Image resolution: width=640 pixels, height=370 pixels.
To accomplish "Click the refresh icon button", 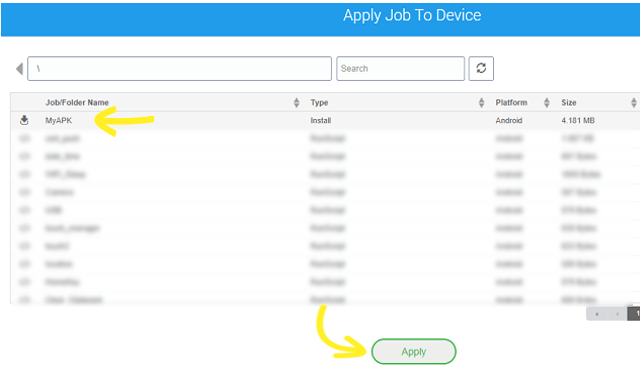I will coord(481,69).
